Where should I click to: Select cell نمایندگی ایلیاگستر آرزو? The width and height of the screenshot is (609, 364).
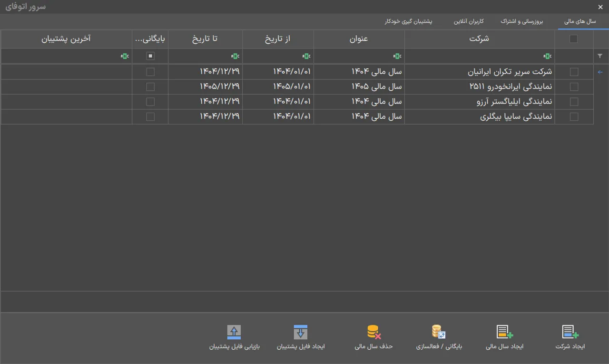coord(480,102)
